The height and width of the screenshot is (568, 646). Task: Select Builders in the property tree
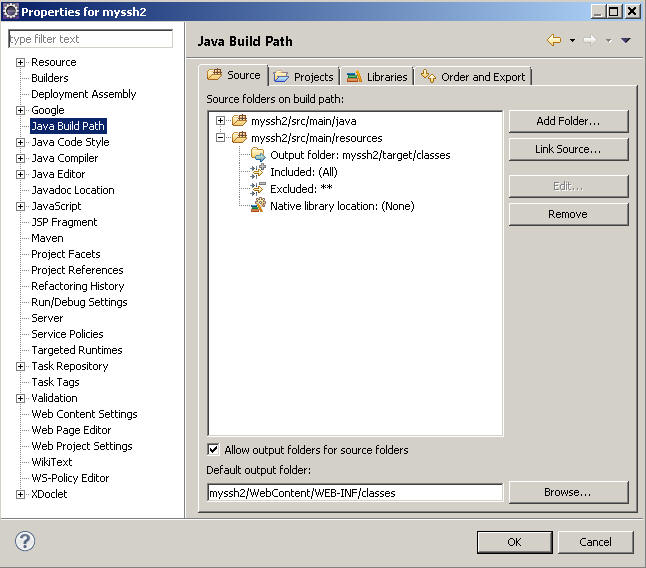tap(50, 78)
